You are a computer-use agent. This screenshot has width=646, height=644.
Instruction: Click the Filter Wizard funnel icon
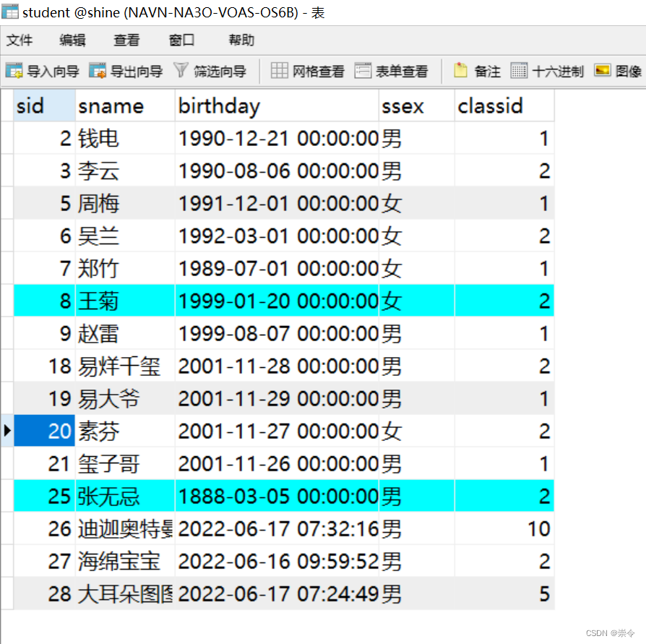point(181,70)
